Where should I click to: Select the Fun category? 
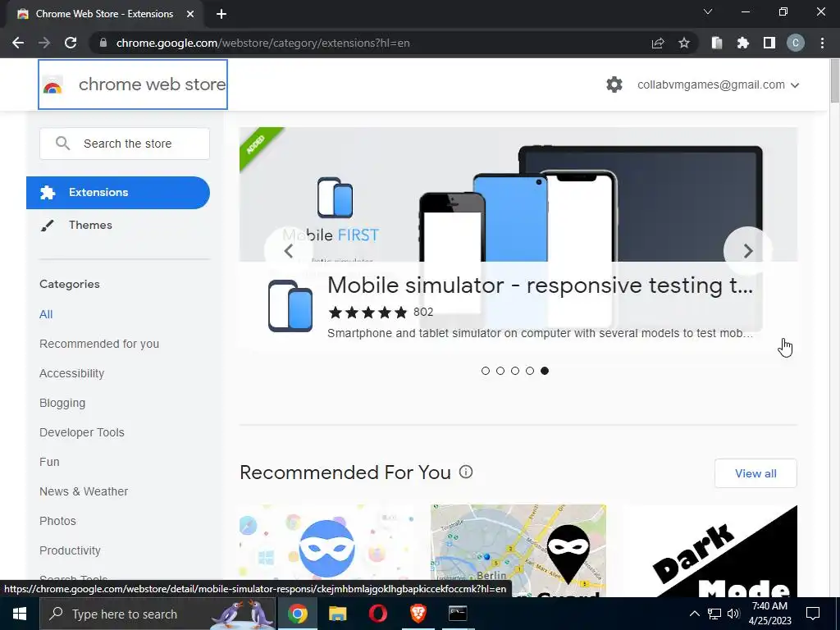pyautogui.click(x=49, y=462)
